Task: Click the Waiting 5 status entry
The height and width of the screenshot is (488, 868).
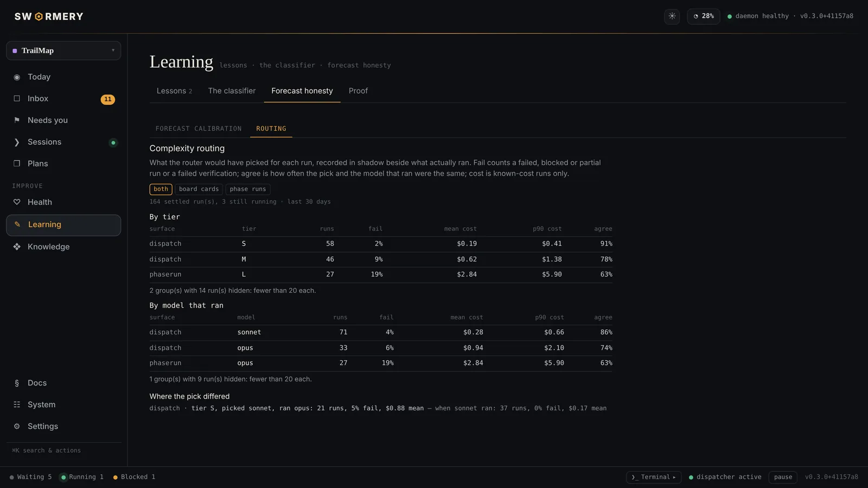Action: click(x=31, y=477)
